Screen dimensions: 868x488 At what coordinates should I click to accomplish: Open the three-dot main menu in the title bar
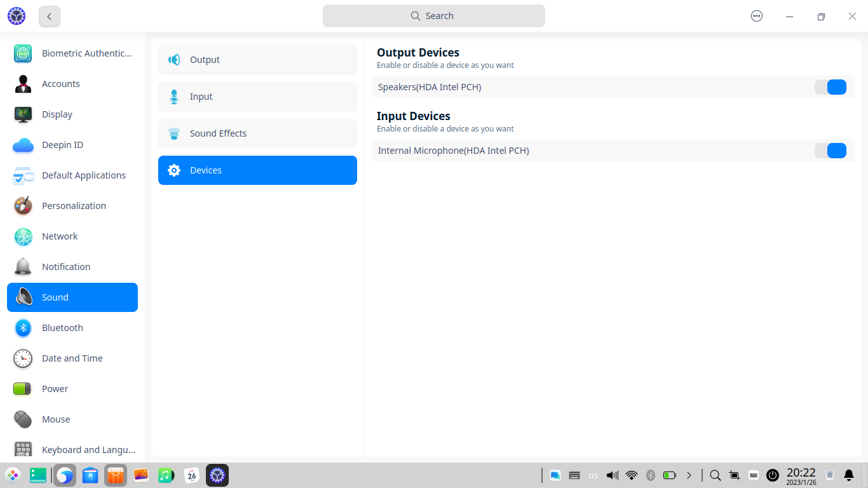[757, 16]
